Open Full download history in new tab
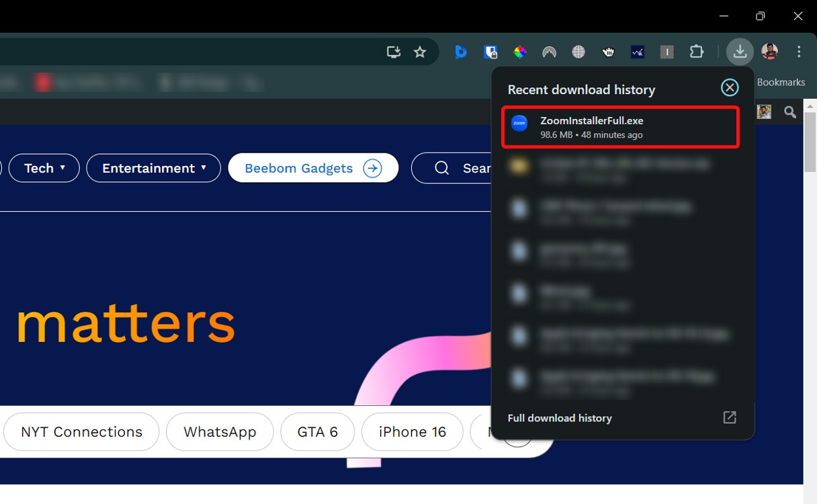This screenshot has height=504, width=817. pos(729,417)
